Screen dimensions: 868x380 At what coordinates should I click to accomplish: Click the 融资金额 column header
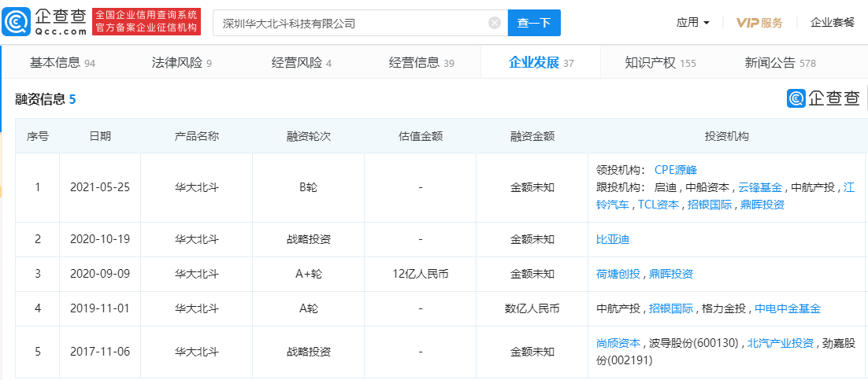tap(532, 137)
